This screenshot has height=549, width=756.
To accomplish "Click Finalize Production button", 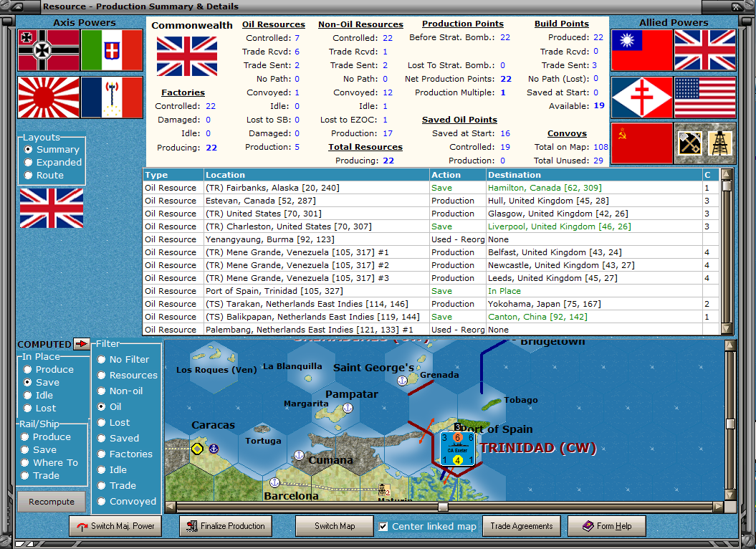I will (226, 526).
